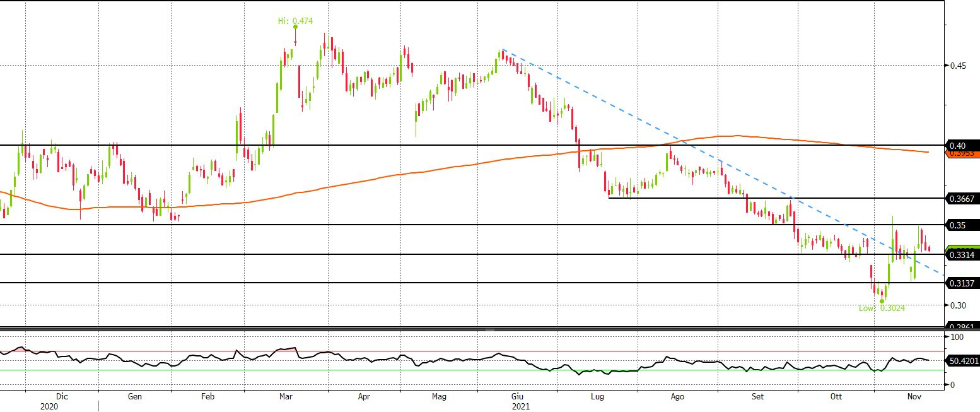
Task: Click the green dot marking the chart low
Action: click(882, 302)
